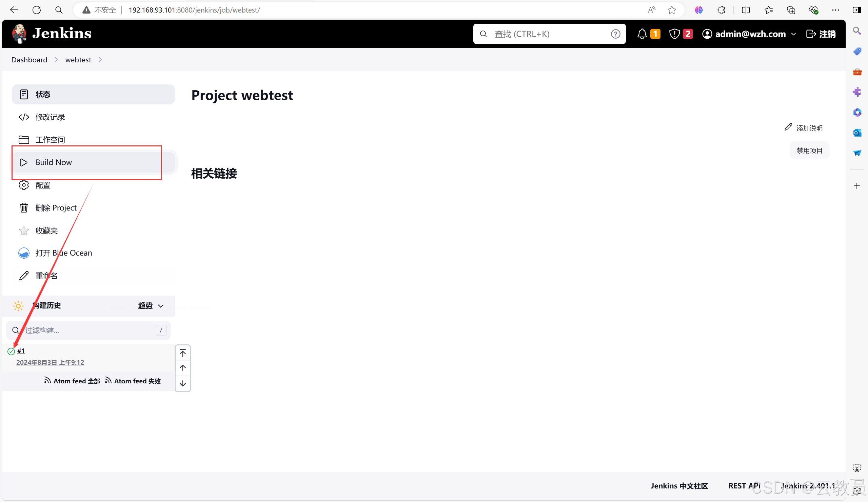Click the Bookmarks star icon
Screen dimensions: 868x502
672,10
